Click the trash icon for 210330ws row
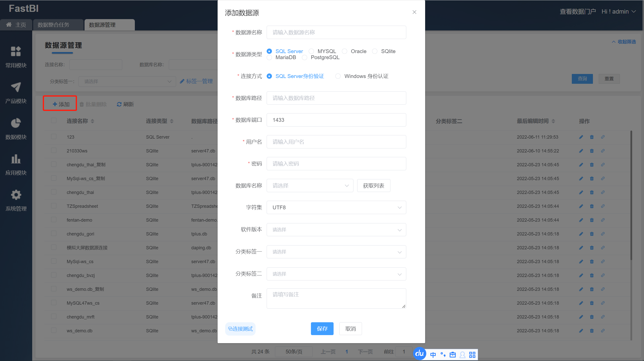This screenshot has height=361, width=644. click(592, 151)
